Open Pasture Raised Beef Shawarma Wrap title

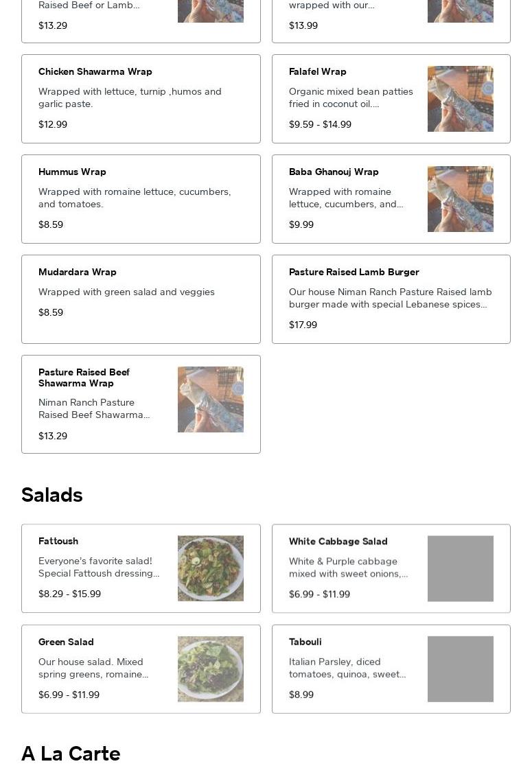click(x=84, y=378)
